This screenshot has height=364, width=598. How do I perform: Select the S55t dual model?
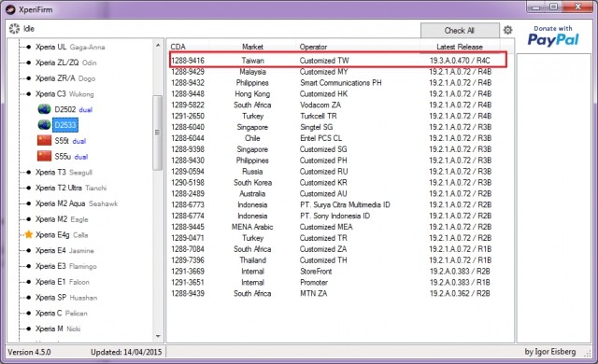[x=70, y=141]
